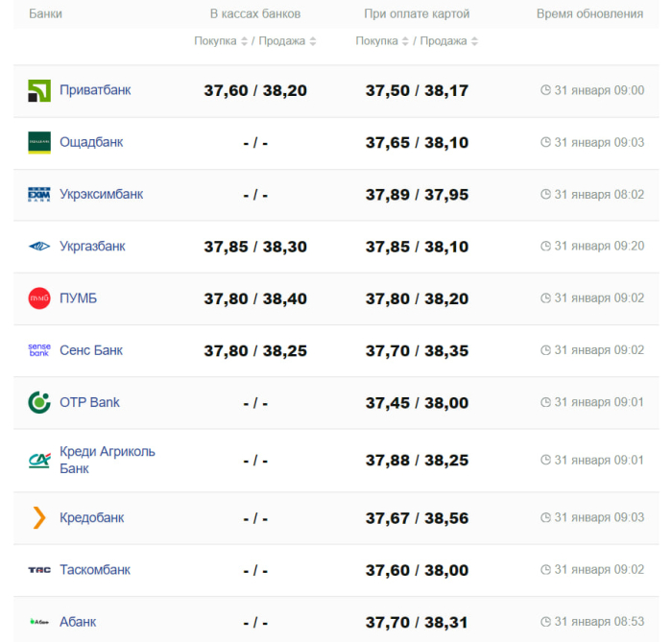Click the green OTP Bank logo
The height and width of the screenshot is (642, 672).
coord(38,402)
